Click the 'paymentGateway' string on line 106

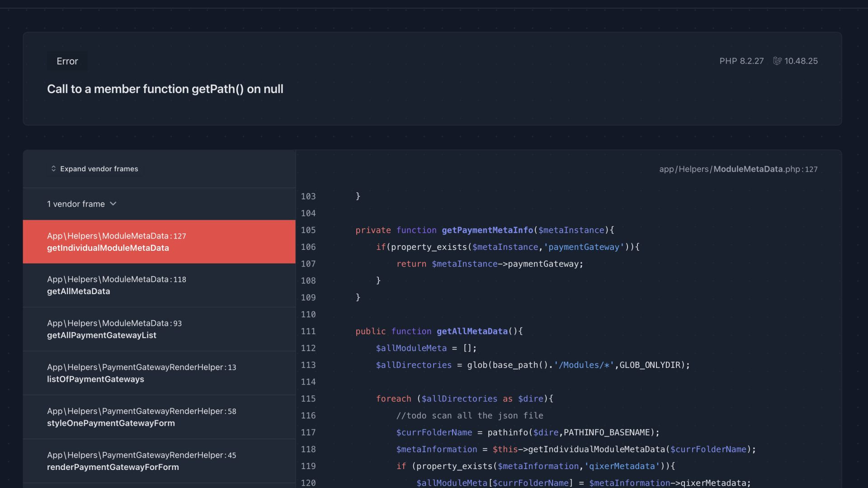pos(584,247)
